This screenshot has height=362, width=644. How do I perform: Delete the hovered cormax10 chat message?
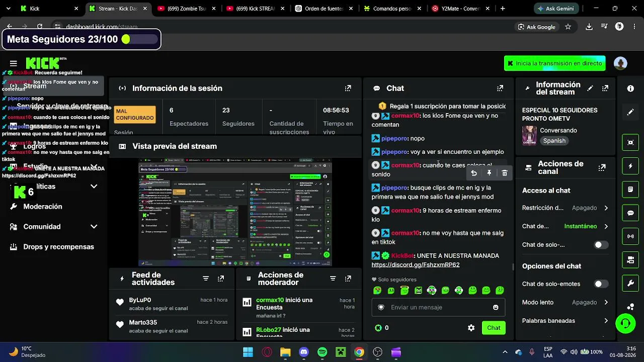pyautogui.click(x=505, y=173)
